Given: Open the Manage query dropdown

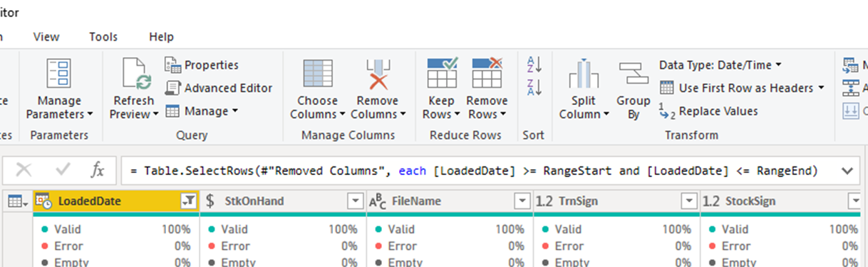Looking at the screenshot, I should click(202, 111).
